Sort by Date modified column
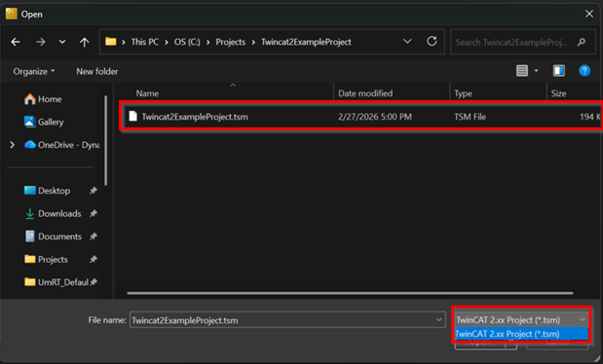The height and width of the screenshot is (364, 603). click(x=365, y=93)
